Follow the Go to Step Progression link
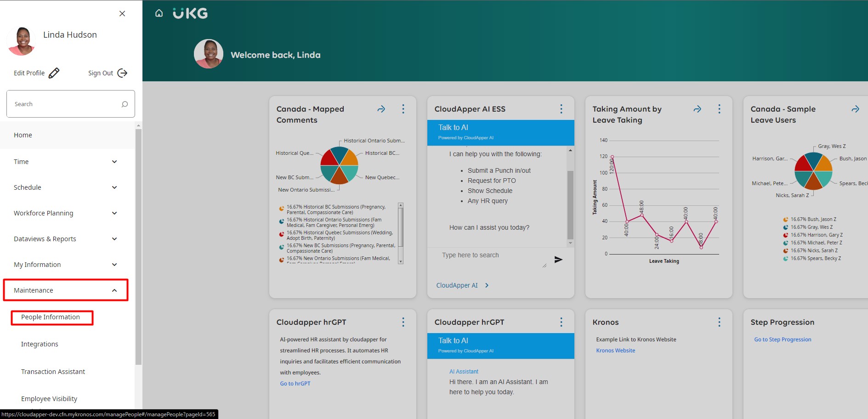This screenshot has height=419, width=868. pos(782,340)
